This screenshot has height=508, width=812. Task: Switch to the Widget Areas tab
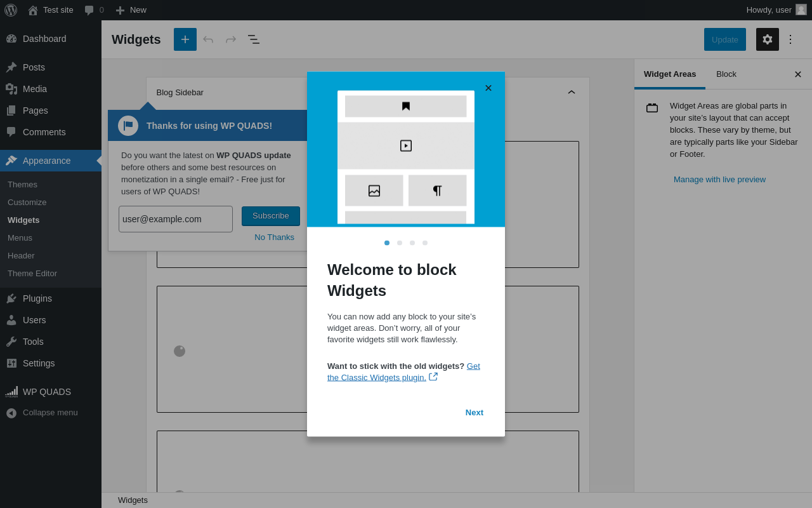point(670,74)
